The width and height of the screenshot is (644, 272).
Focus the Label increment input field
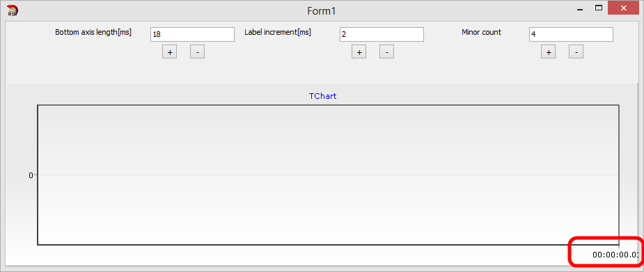click(x=382, y=35)
